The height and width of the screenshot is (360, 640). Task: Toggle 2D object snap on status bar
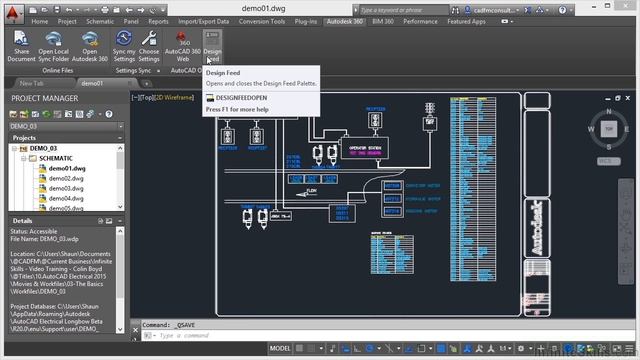421,349
